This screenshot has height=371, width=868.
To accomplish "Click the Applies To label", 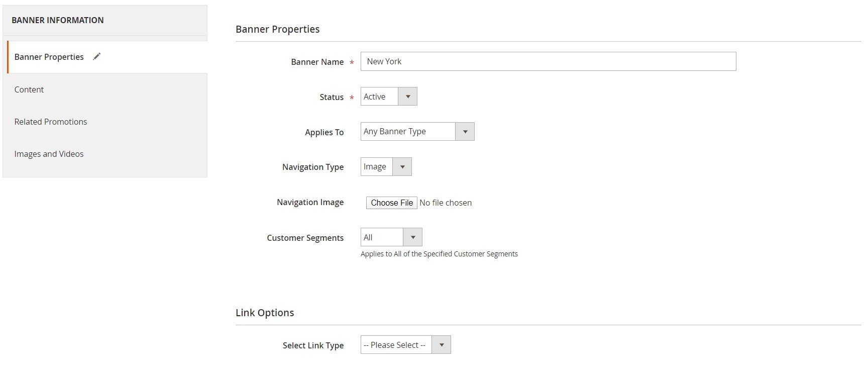I will [324, 132].
